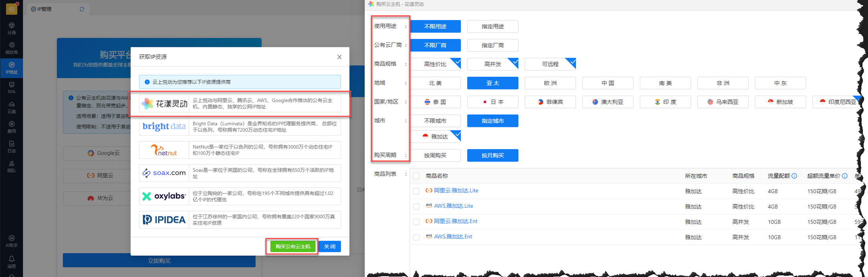Toggle the 可远程 spec option

pos(550,64)
